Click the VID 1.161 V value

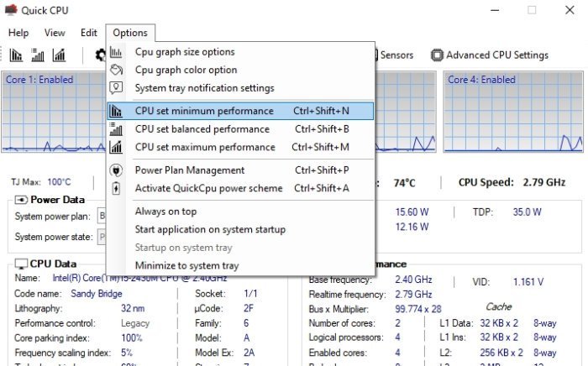point(528,282)
